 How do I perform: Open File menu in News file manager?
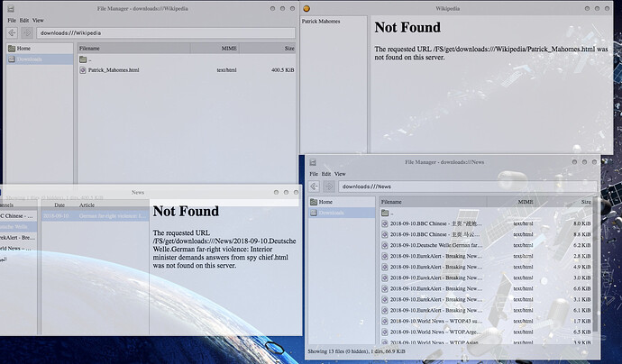314,174
